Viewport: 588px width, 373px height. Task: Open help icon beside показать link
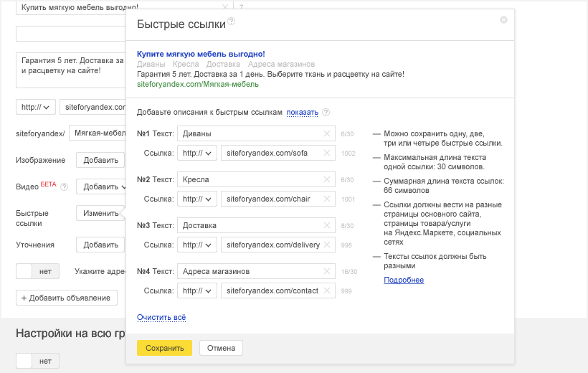(326, 112)
